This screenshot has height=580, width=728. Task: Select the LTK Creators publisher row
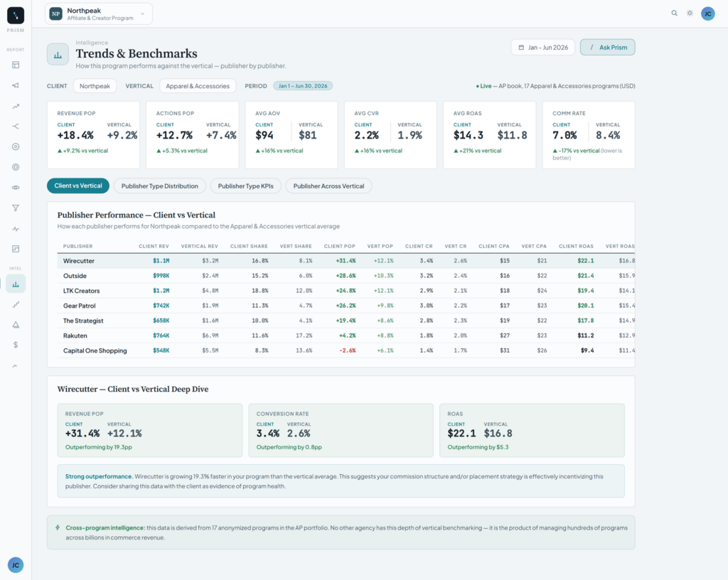click(346, 291)
